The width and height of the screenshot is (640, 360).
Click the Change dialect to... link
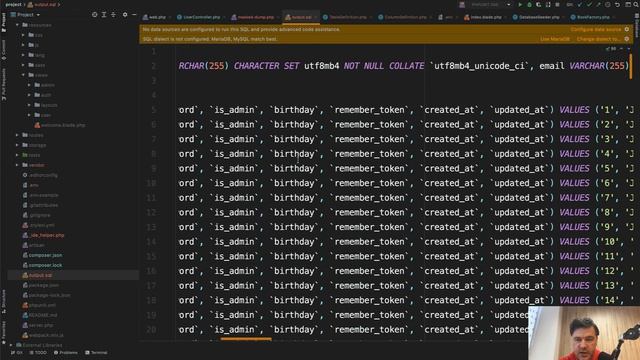click(598, 39)
